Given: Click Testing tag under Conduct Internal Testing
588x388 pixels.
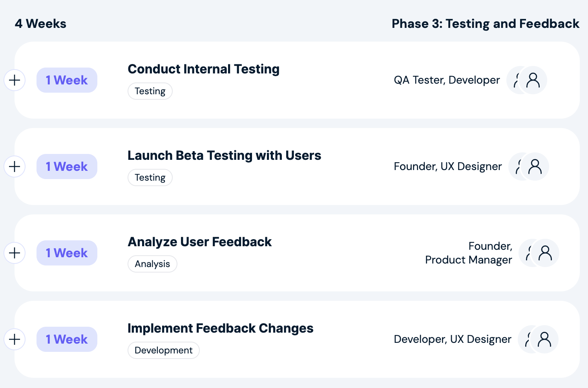Looking at the screenshot, I should [150, 91].
